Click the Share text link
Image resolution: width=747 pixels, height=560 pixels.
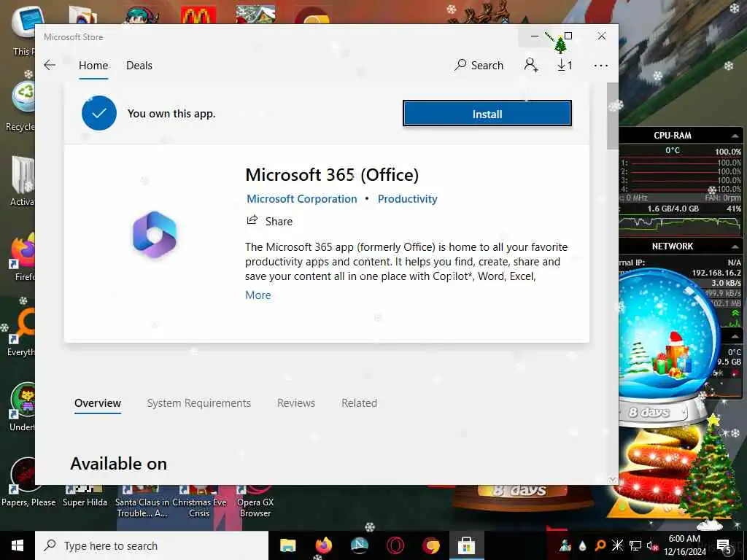279,222
